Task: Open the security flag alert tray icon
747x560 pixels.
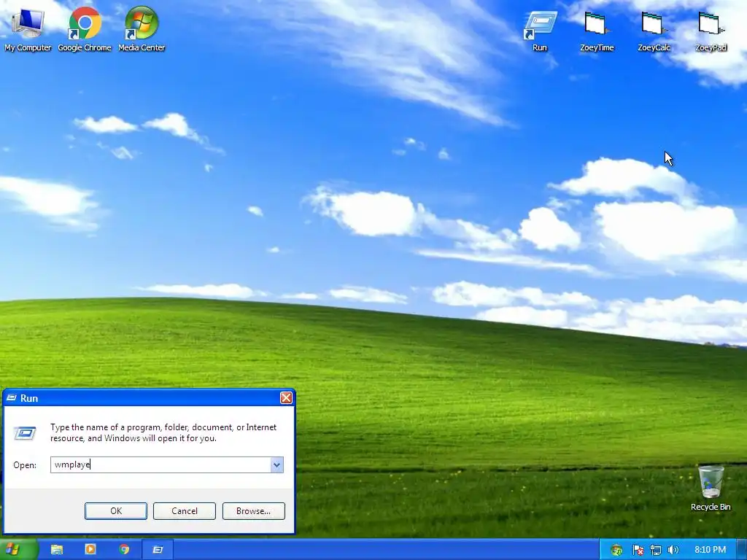Action: (x=638, y=550)
